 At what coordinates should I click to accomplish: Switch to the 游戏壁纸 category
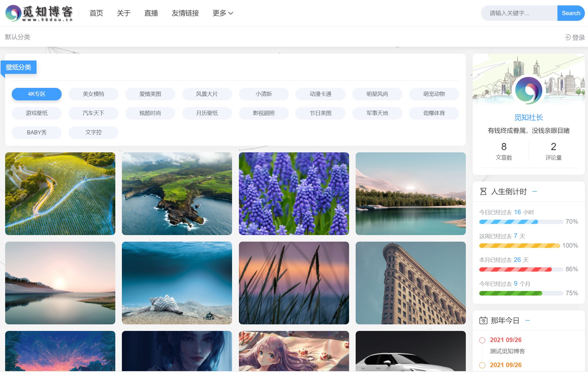pyautogui.click(x=37, y=113)
